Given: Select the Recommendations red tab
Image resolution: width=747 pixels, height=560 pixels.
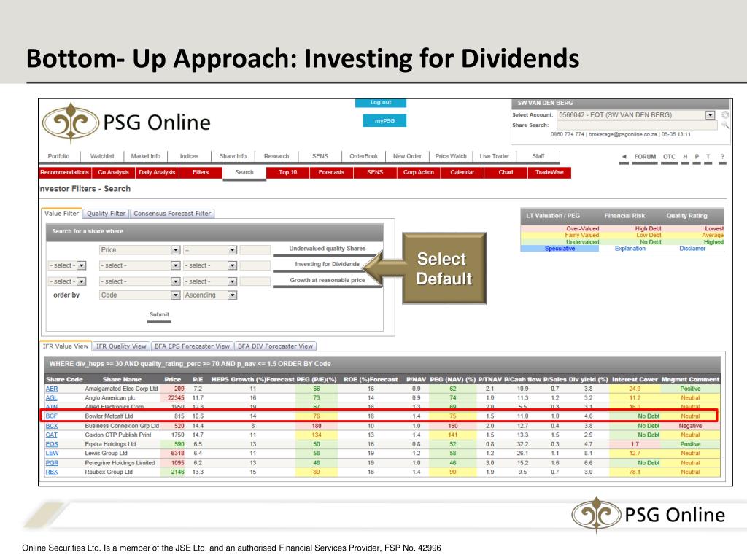Looking at the screenshot, I should [64, 172].
